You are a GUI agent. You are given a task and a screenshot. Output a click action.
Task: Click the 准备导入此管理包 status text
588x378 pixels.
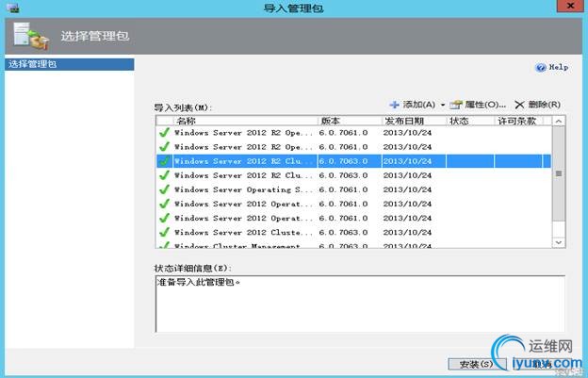click(198, 282)
